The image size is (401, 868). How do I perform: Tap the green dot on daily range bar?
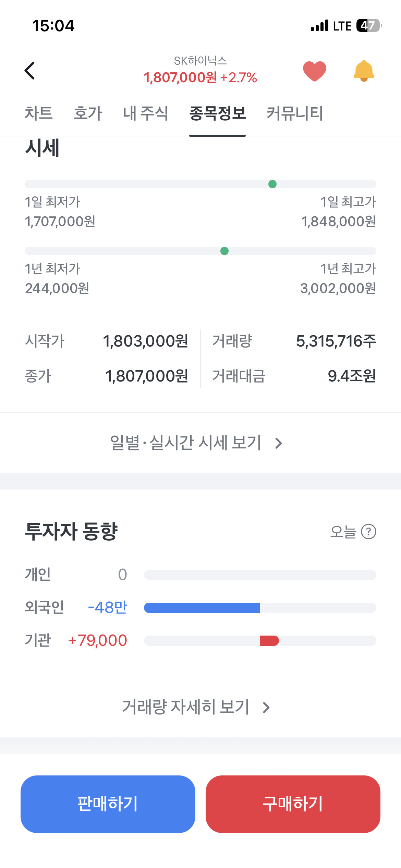(x=272, y=184)
